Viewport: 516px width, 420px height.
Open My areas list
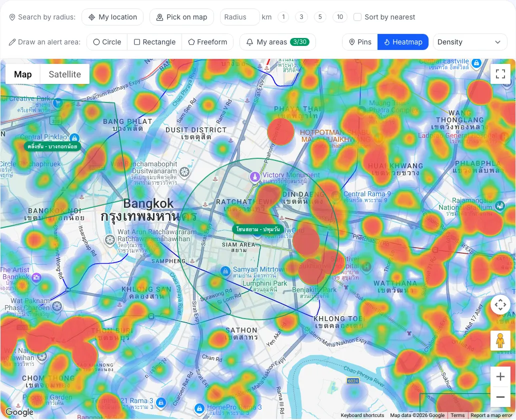(277, 42)
